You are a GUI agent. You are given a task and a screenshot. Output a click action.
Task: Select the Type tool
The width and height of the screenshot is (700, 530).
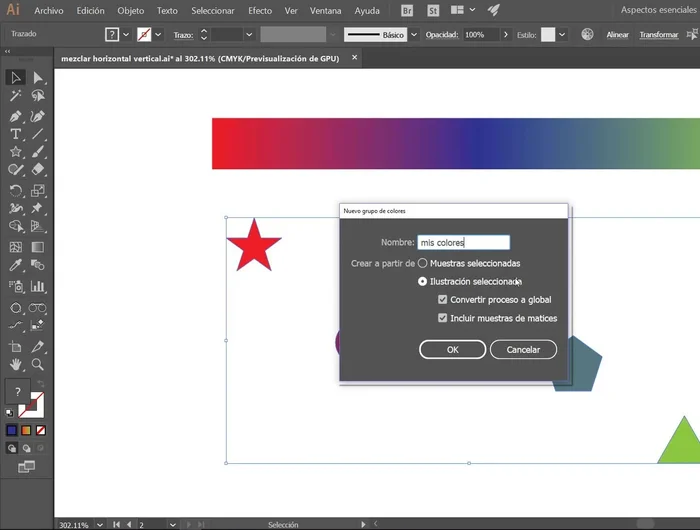point(16,134)
